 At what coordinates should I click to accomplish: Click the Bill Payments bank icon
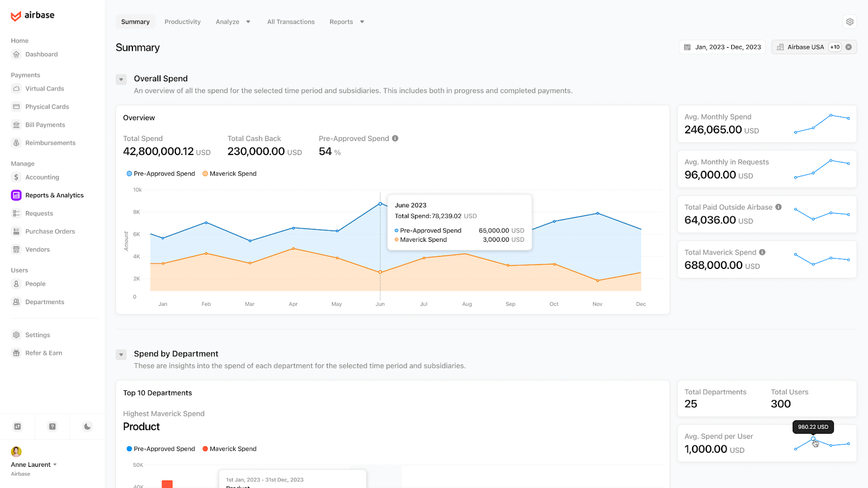tap(16, 125)
